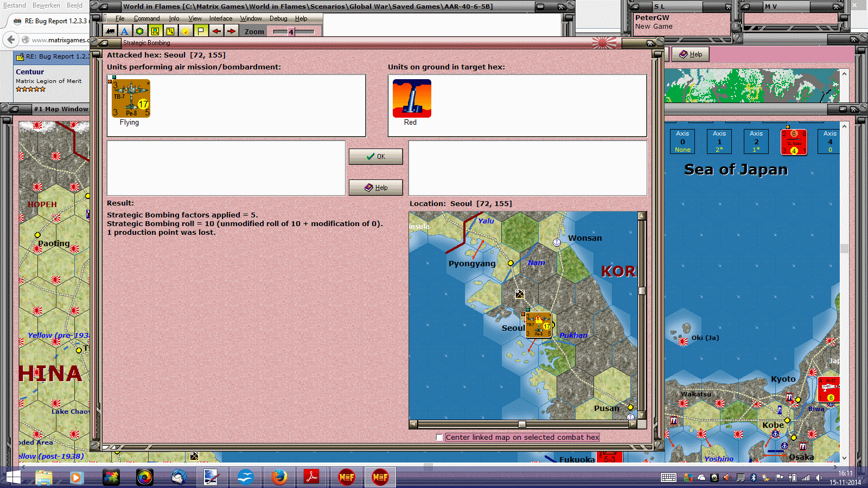Switch to the active second WiF taskbar icon

click(380, 477)
